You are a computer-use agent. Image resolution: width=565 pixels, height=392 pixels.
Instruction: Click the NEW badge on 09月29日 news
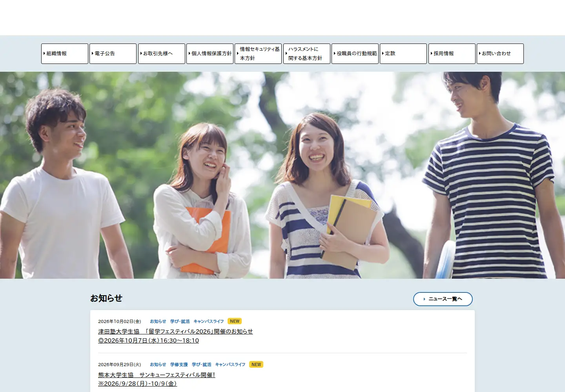256,365
